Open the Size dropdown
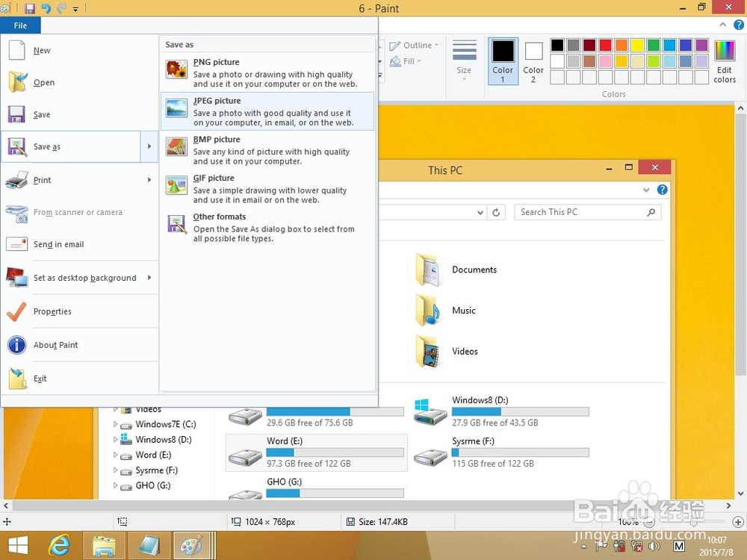The width and height of the screenshot is (747, 560). pyautogui.click(x=464, y=60)
